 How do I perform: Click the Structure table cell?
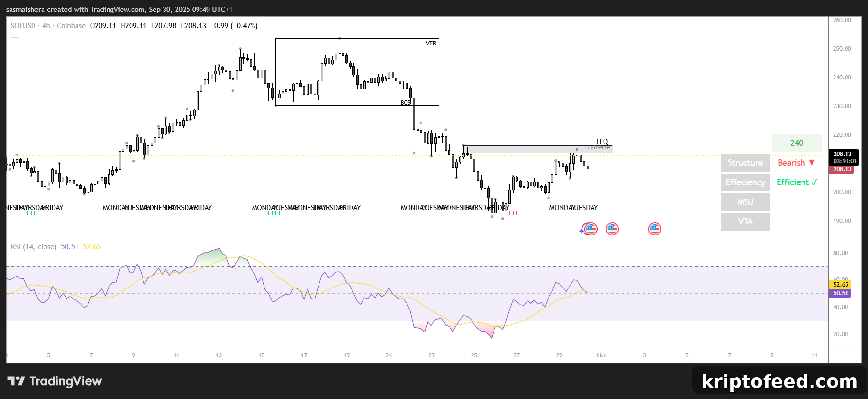pyautogui.click(x=746, y=163)
